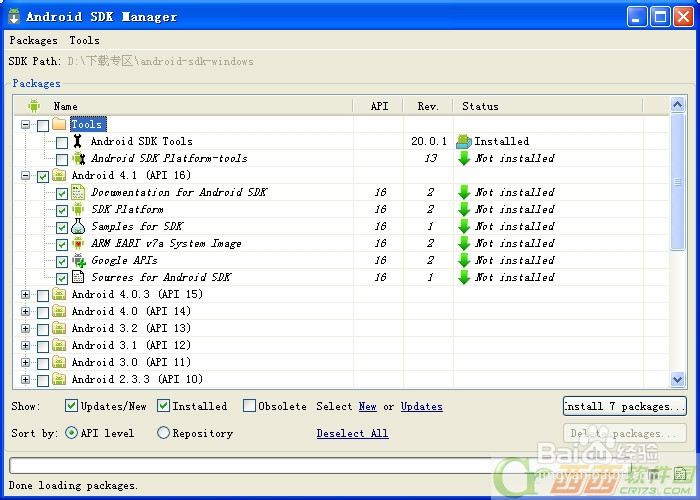Click the package list scrollbar thumb
700x500 pixels.
(677, 182)
